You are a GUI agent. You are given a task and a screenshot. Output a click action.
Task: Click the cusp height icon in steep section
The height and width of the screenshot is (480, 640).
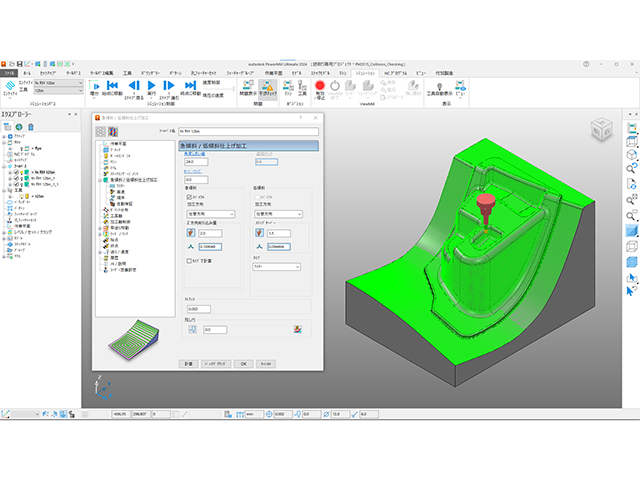point(189,246)
